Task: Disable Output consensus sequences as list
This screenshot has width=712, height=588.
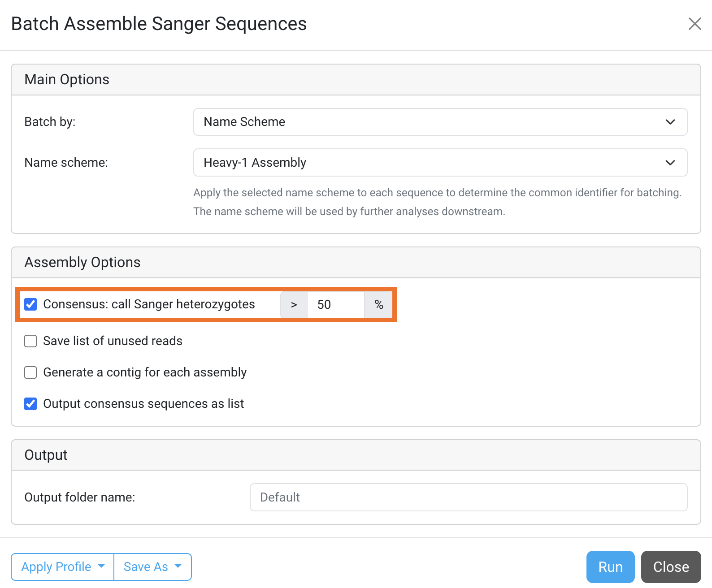Action: pyautogui.click(x=30, y=404)
